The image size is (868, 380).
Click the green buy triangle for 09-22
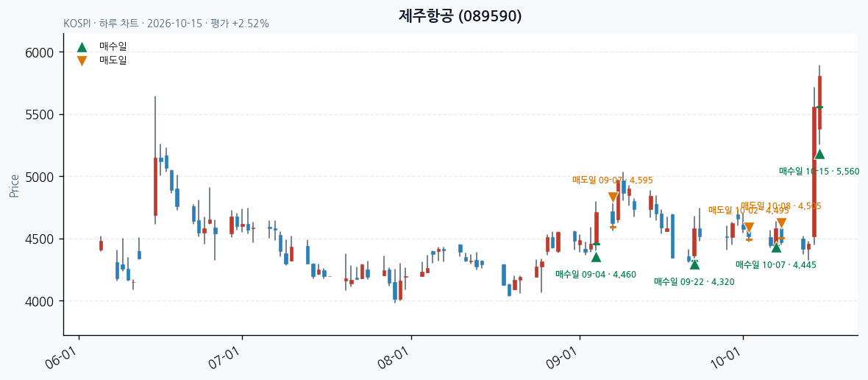[694, 264]
